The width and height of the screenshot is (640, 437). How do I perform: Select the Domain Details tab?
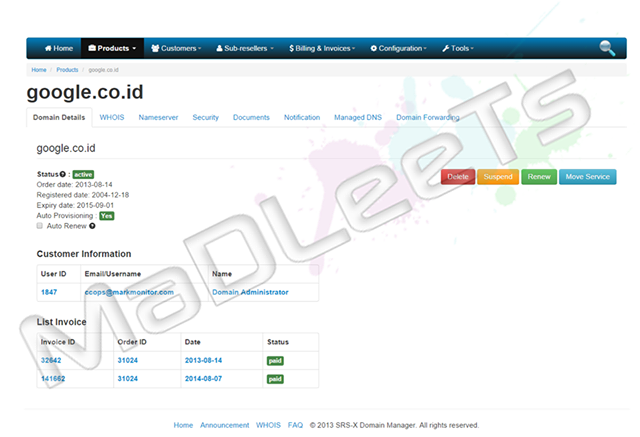(59, 118)
